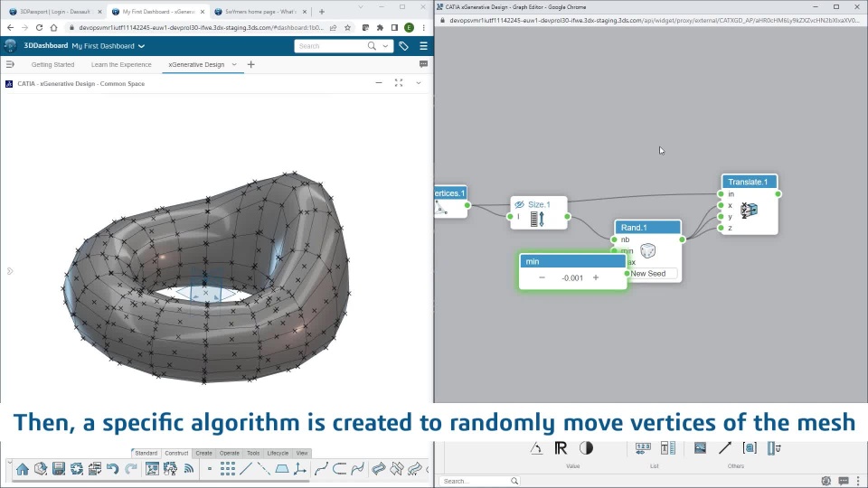Add the number series list node
Viewport: 868px width, 488px height.
click(x=643, y=448)
